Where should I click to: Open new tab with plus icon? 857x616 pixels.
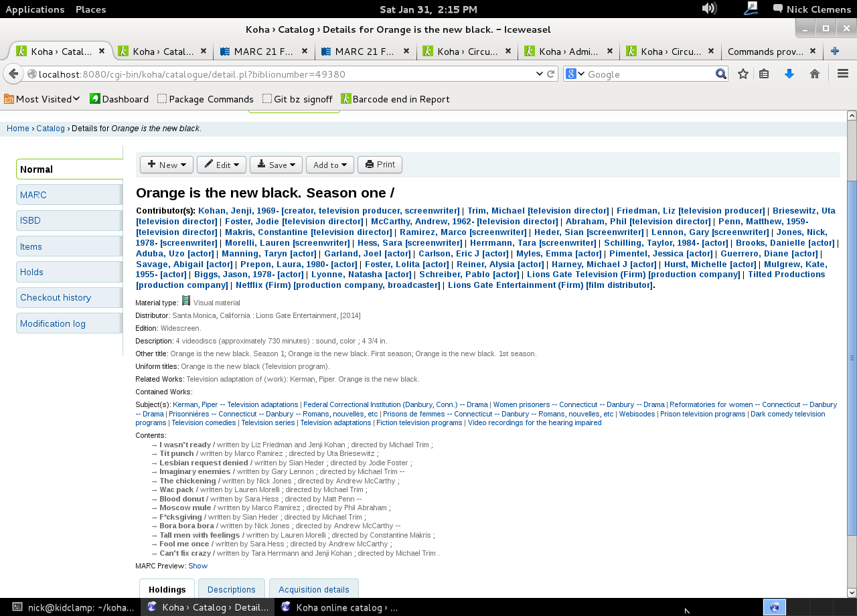(835, 51)
